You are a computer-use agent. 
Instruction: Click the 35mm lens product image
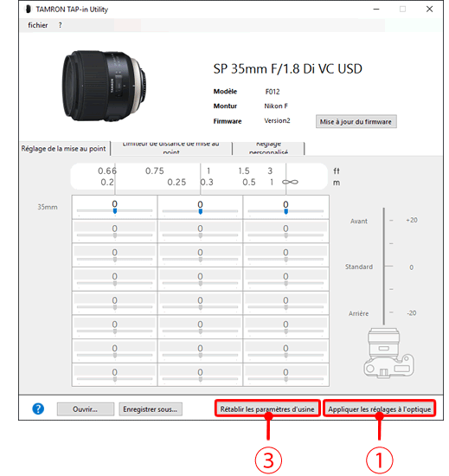[x=105, y=87]
